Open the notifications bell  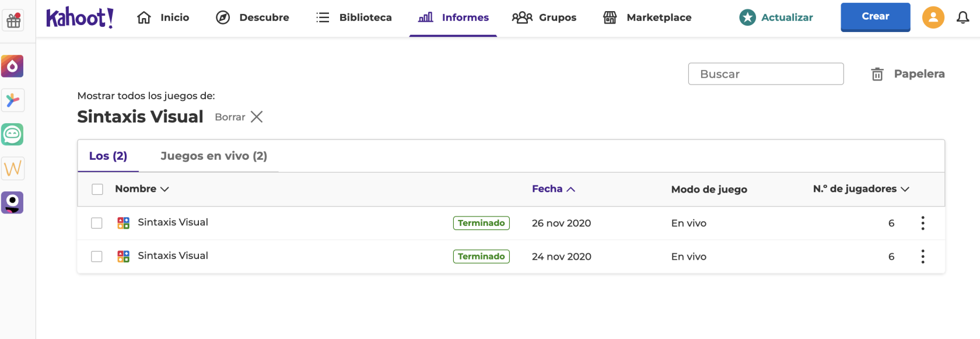[963, 18]
